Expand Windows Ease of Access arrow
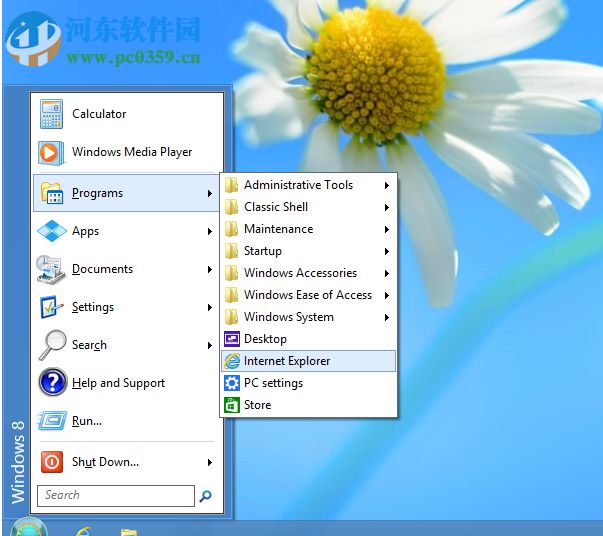The width and height of the screenshot is (603, 536). (387, 295)
